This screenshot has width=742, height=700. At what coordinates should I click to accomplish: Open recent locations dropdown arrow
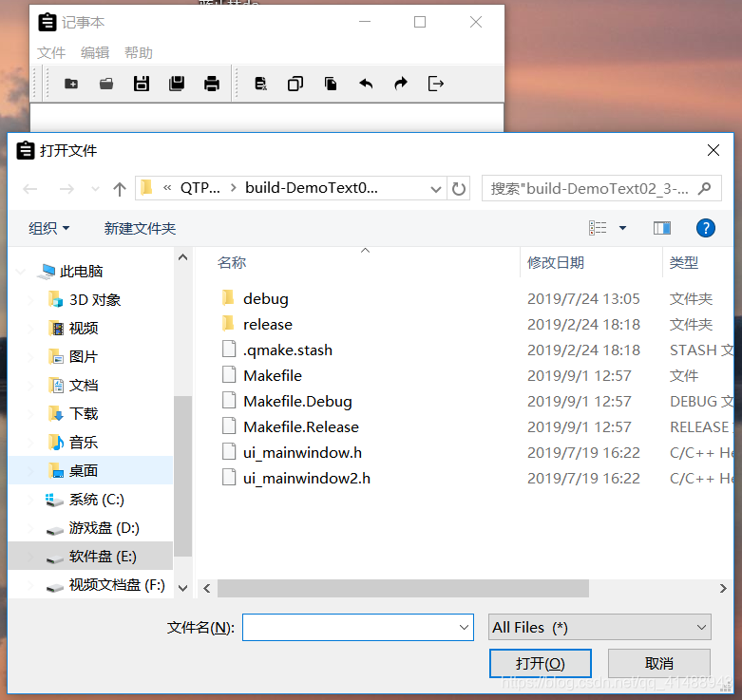coord(95,190)
